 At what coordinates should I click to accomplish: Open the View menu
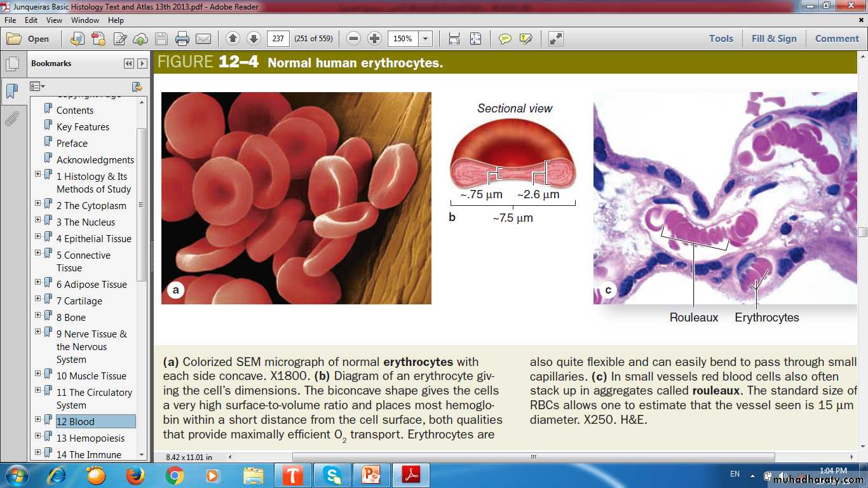54,20
